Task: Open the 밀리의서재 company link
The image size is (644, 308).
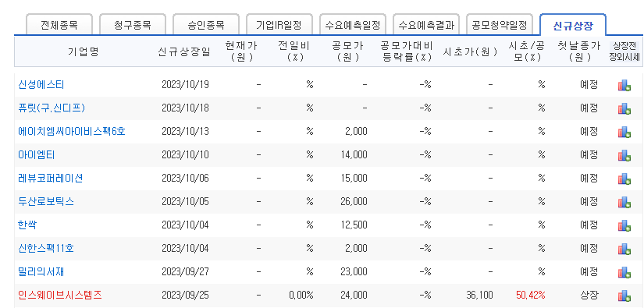Action: coord(41,272)
